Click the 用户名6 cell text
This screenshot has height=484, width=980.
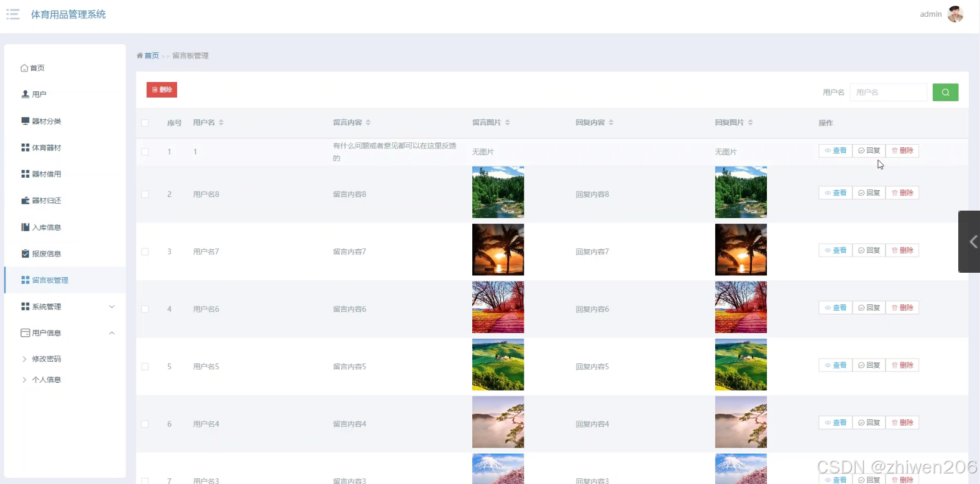click(x=206, y=309)
